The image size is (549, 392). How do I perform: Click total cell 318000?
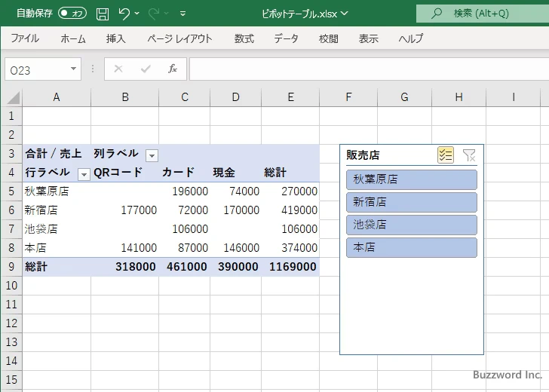click(x=124, y=267)
